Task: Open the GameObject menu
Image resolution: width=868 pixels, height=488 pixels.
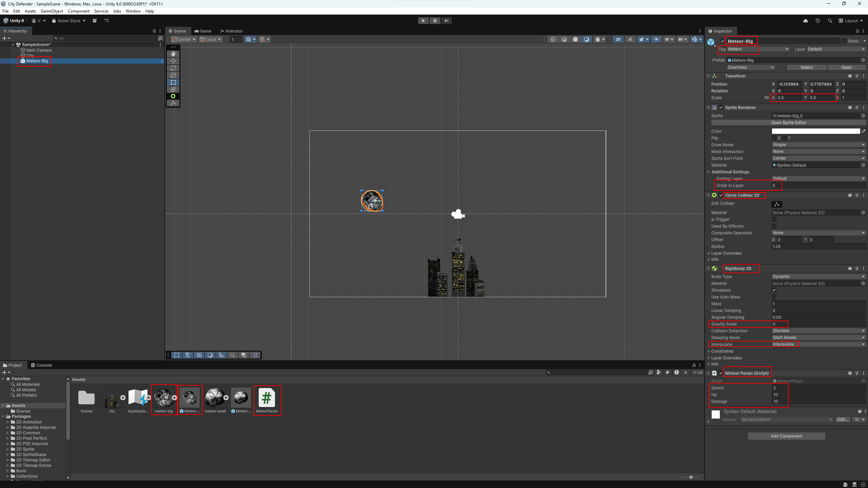Action: 52,11
